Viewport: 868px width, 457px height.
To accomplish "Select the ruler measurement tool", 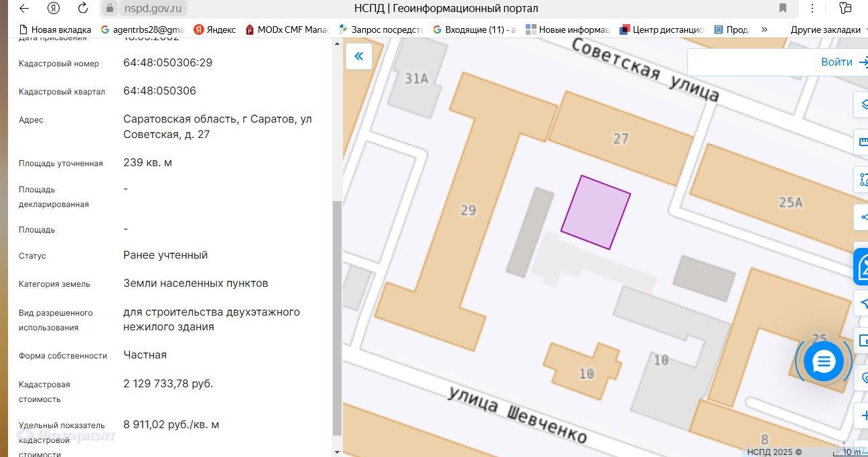I will tap(862, 142).
